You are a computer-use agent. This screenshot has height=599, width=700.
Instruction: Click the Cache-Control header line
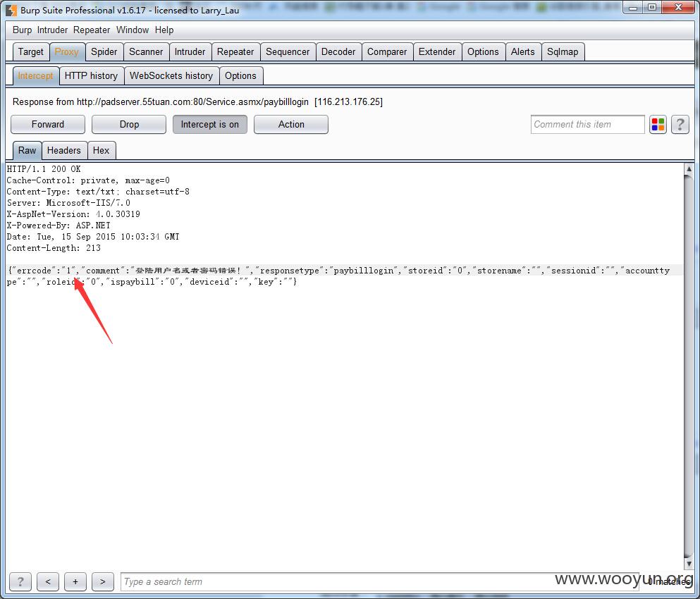[88, 180]
